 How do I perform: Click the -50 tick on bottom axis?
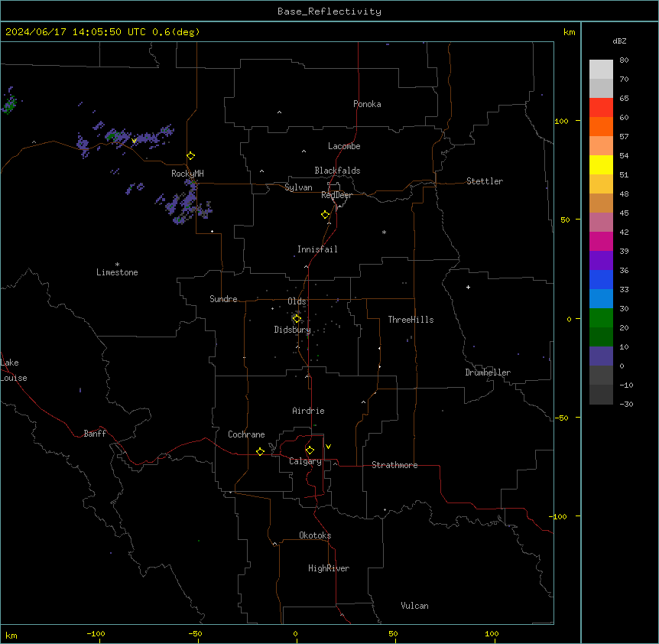[195, 633]
